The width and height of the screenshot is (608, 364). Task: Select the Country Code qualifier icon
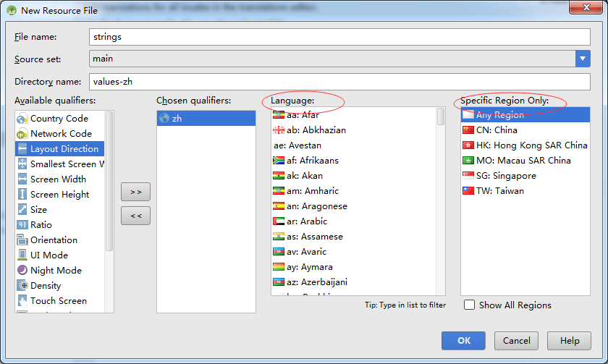tap(22, 119)
